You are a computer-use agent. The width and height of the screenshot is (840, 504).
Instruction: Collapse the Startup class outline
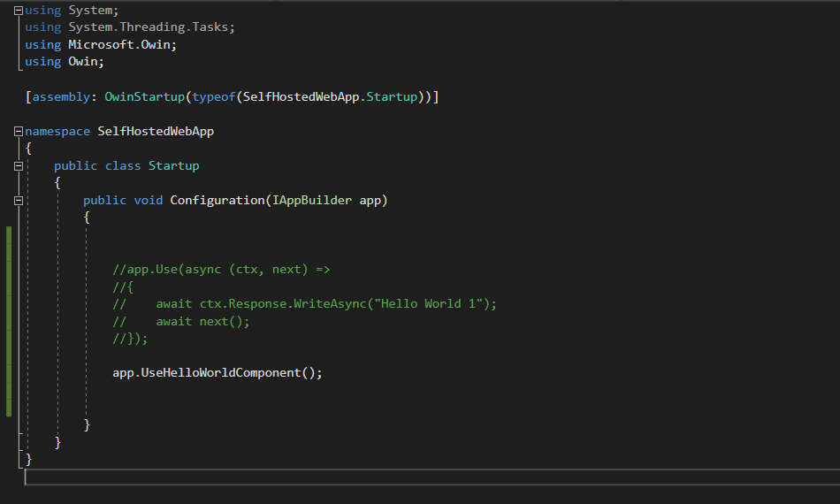click(19, 166)
